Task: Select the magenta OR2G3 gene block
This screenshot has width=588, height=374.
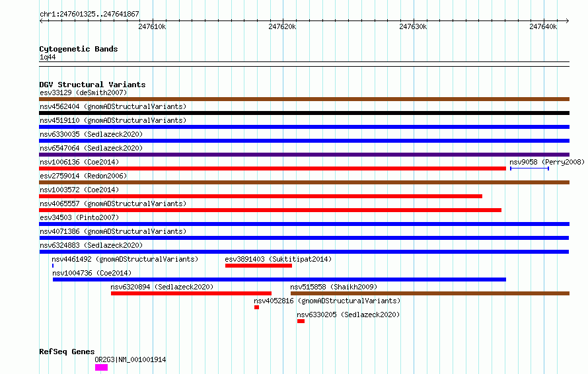Action: [101, 367]
